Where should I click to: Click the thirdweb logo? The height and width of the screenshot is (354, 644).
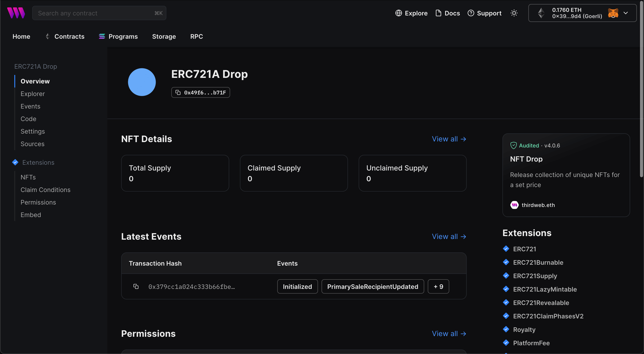tap(16, 13)
